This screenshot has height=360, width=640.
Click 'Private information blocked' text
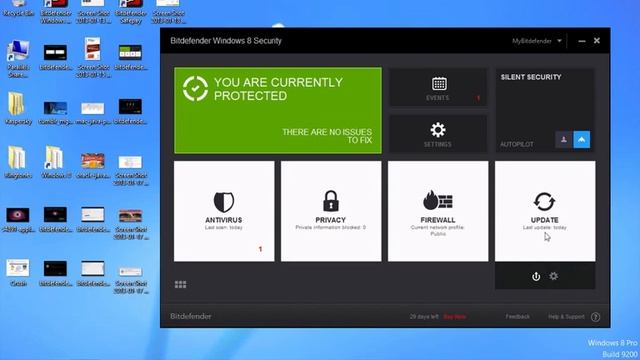(x=331, y=227)
